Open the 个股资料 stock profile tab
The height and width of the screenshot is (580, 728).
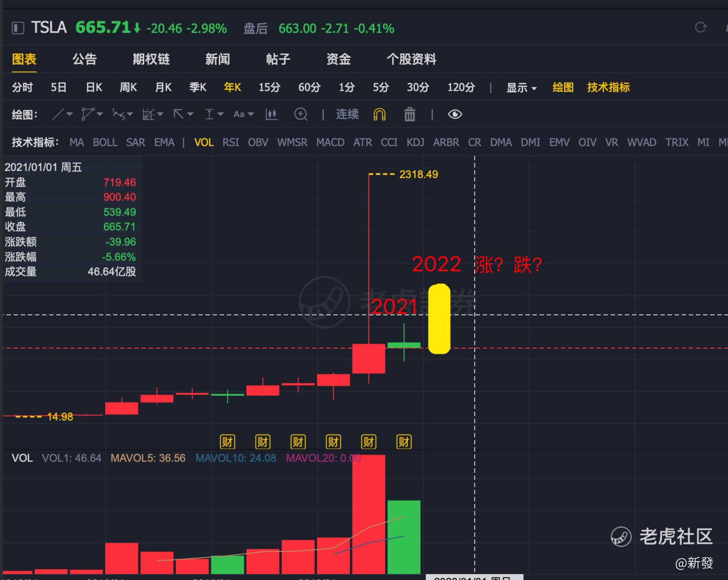[x=412, y=59]
